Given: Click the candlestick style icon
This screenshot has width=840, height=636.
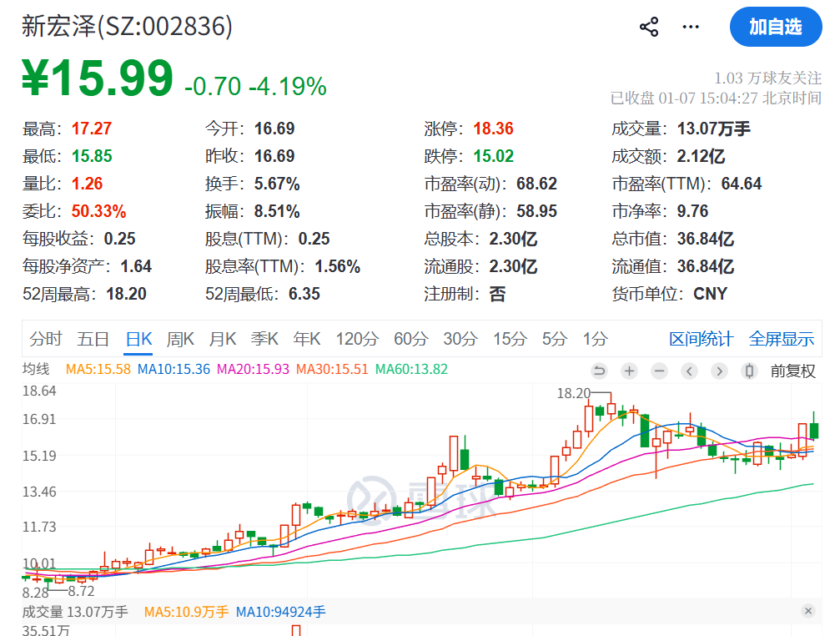Looking at the screenshot, I should tap(749, 371).
